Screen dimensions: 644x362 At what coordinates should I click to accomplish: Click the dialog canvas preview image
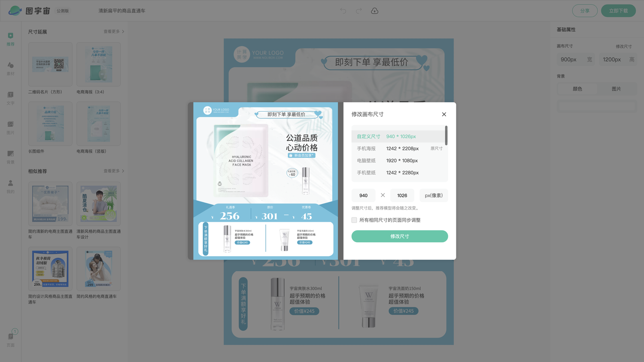265,181
